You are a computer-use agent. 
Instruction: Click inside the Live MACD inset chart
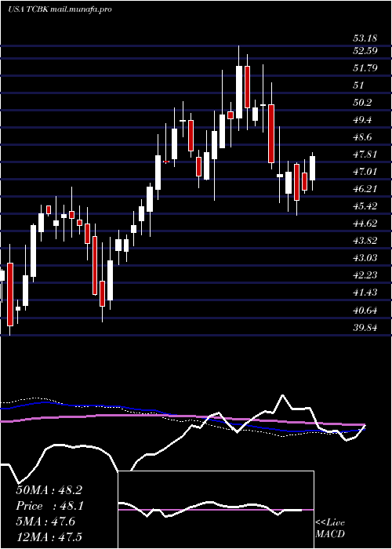(216, 510)
